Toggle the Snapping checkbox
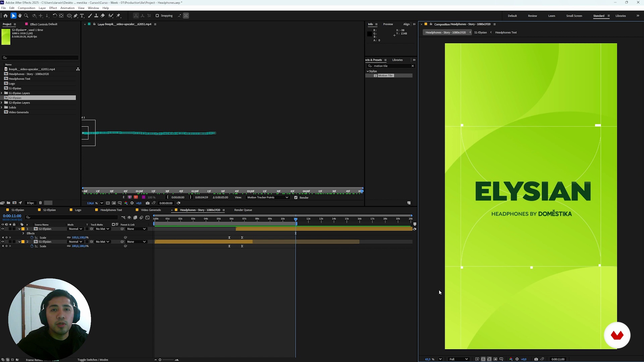 click(157, 16)
